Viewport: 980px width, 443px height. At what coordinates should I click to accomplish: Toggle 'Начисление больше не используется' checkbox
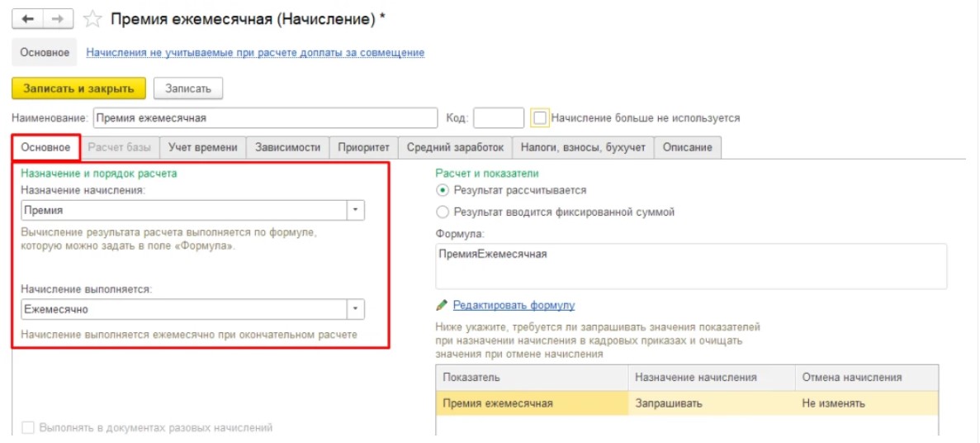point(539,117)
